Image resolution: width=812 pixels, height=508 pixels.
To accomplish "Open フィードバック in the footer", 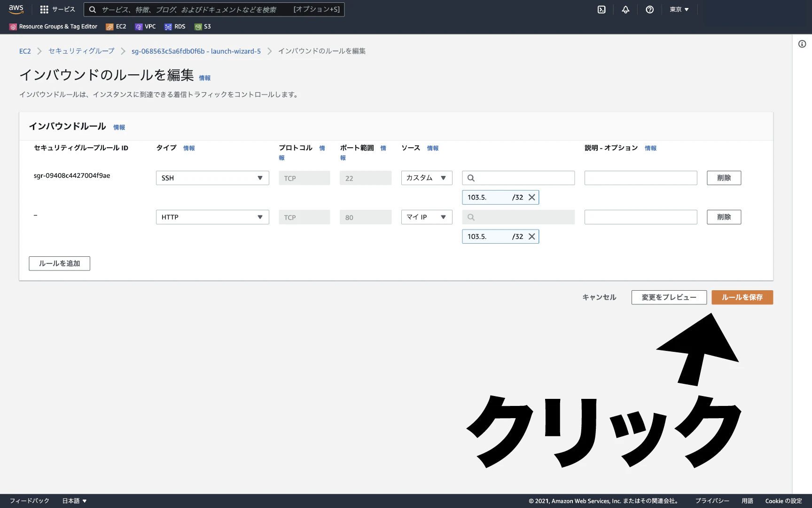I will 29,501.
